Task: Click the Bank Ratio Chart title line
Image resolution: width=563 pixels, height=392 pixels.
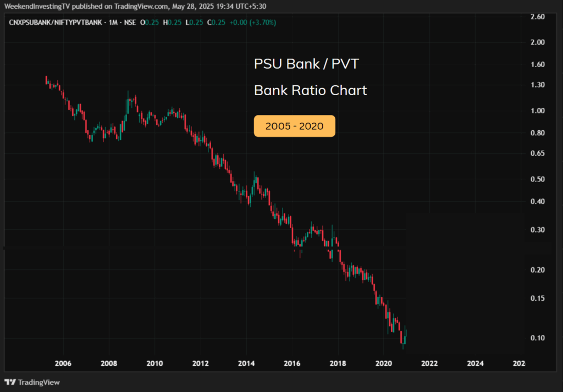Action: pyautogui.click(x=310, y=91)
